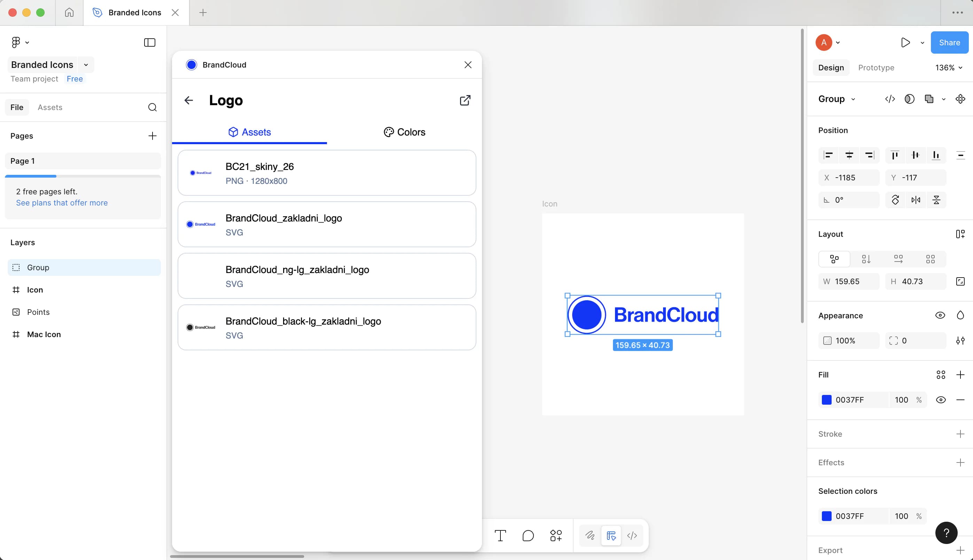Screen dimensions: 973x560
Task: Toggle Appearance visibility eye icon
Action: coord(940,316)
